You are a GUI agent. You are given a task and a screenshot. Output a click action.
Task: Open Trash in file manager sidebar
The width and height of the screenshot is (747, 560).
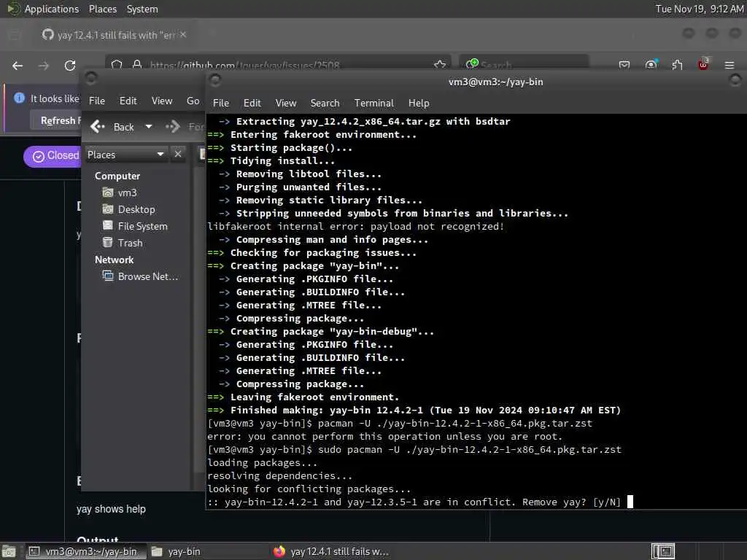[x=123, y=242]
